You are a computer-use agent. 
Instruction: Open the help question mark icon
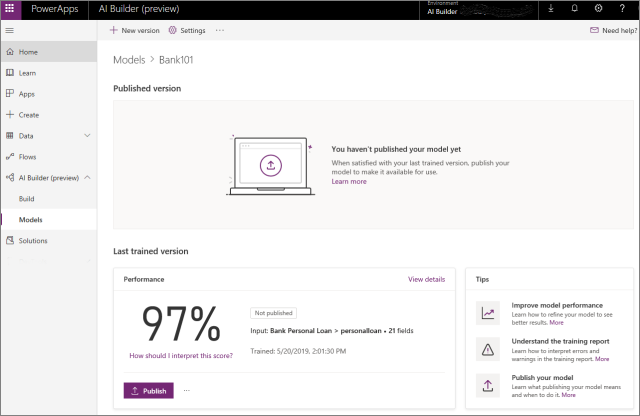[622, 9]
